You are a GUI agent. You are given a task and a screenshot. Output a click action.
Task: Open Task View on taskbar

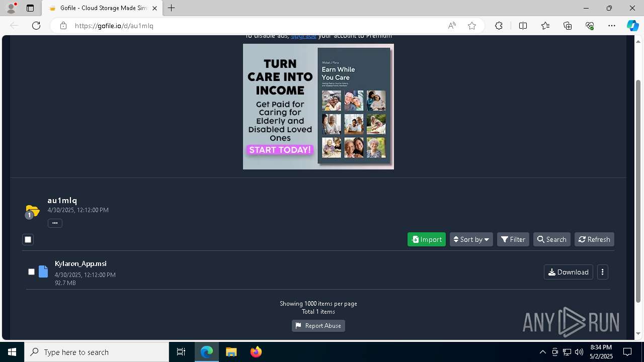[x=181, y=352]
